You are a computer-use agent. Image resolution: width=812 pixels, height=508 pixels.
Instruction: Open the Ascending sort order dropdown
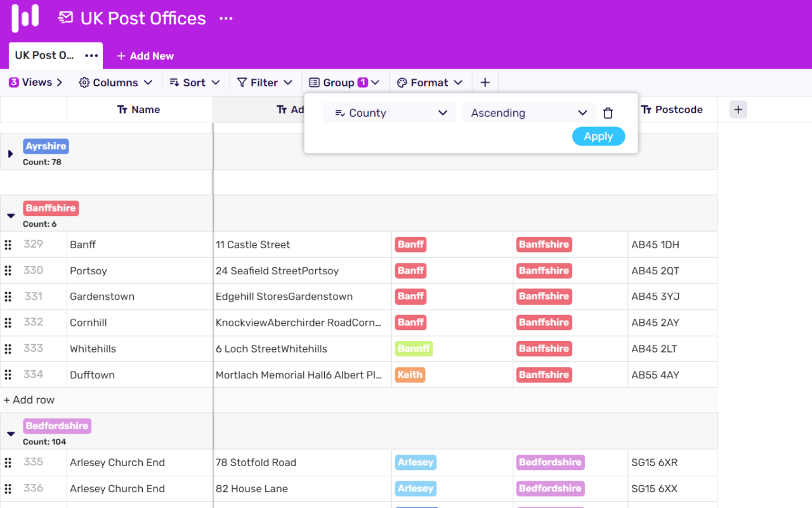pos(528,112)
